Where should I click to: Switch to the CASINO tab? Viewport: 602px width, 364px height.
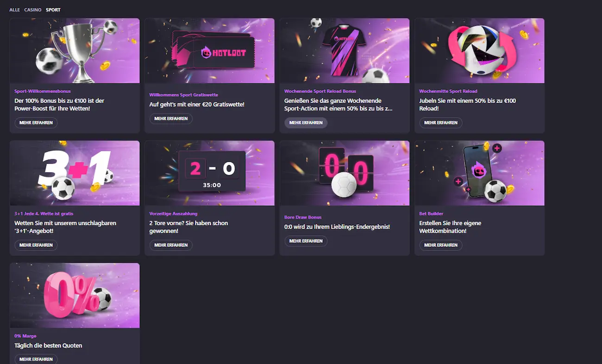coord(33,10)
